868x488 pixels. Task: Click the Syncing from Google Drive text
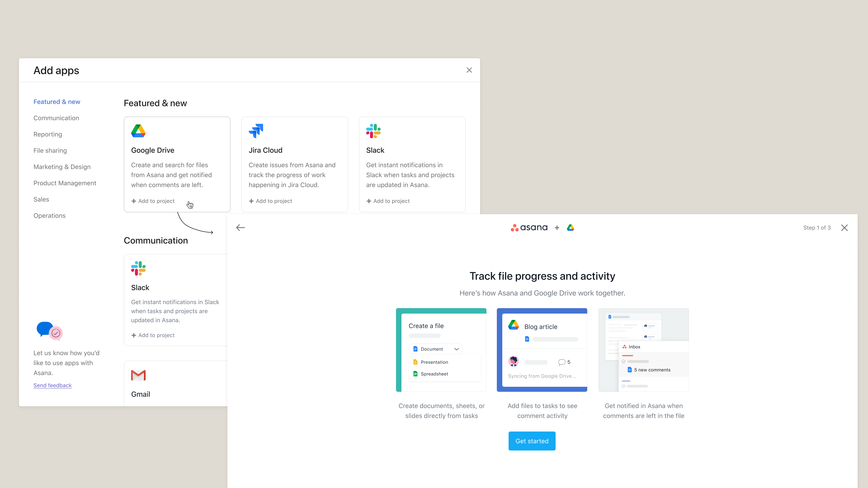coord(542,376)
